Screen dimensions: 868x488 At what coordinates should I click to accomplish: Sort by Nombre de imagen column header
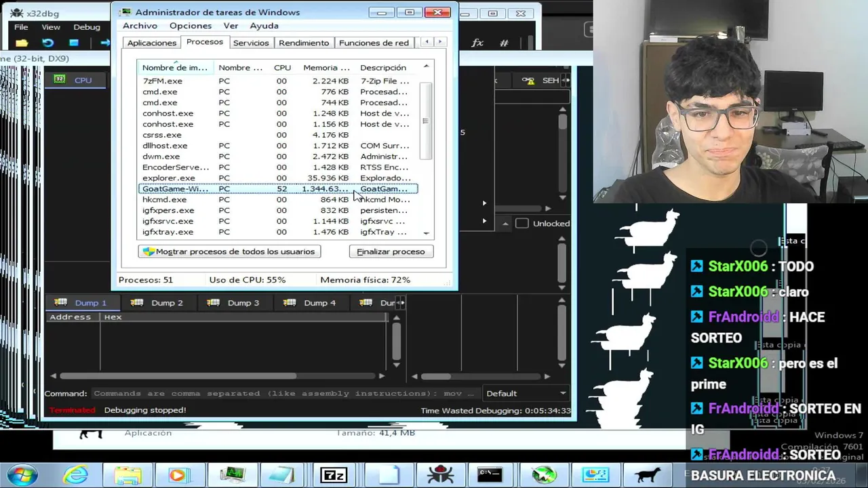[175, 68]
